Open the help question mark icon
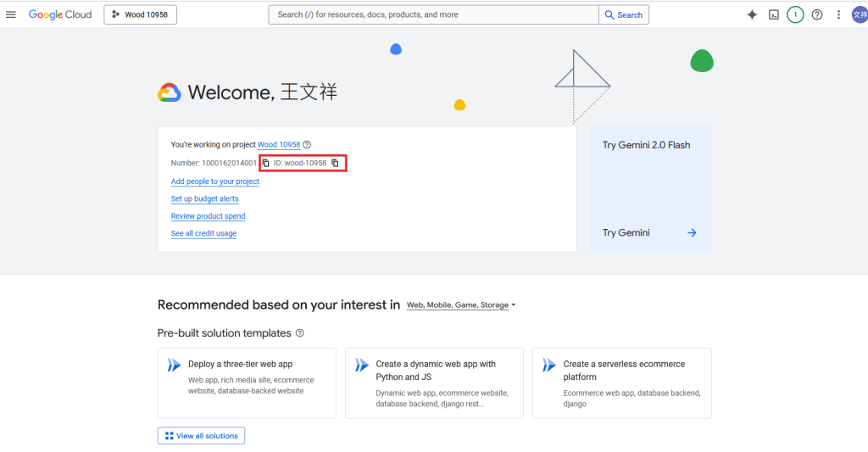This screenshot has height=452, width=868. [x=817, y=15]
